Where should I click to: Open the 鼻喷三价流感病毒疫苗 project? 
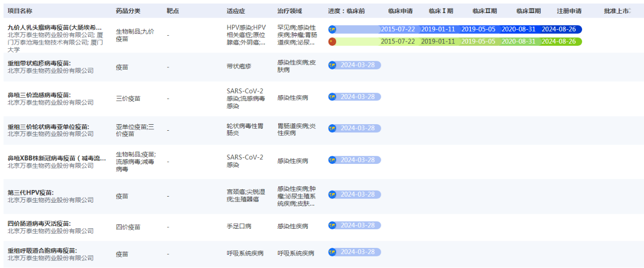click(39, 95)
